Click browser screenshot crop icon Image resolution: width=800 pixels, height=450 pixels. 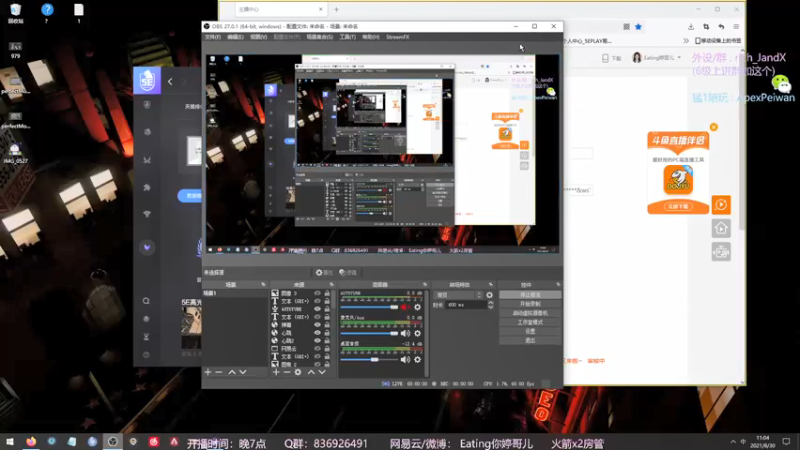point(706,27)
